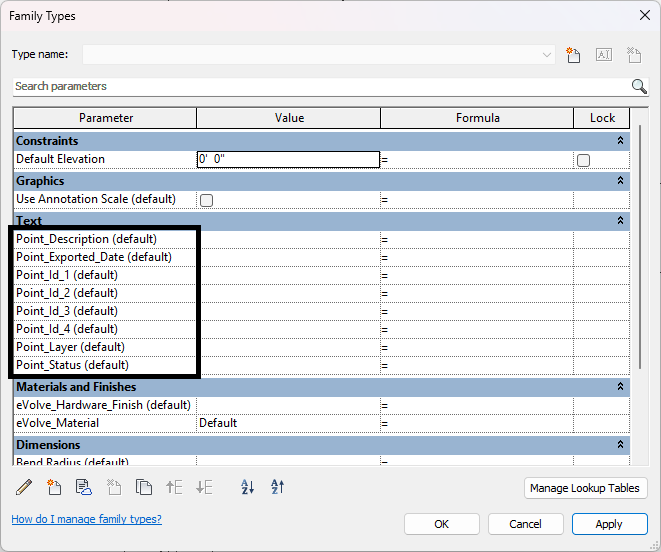661x552 pixels.
Task: Collapse the Materials and Finishes group
Action: coord(620,387)
